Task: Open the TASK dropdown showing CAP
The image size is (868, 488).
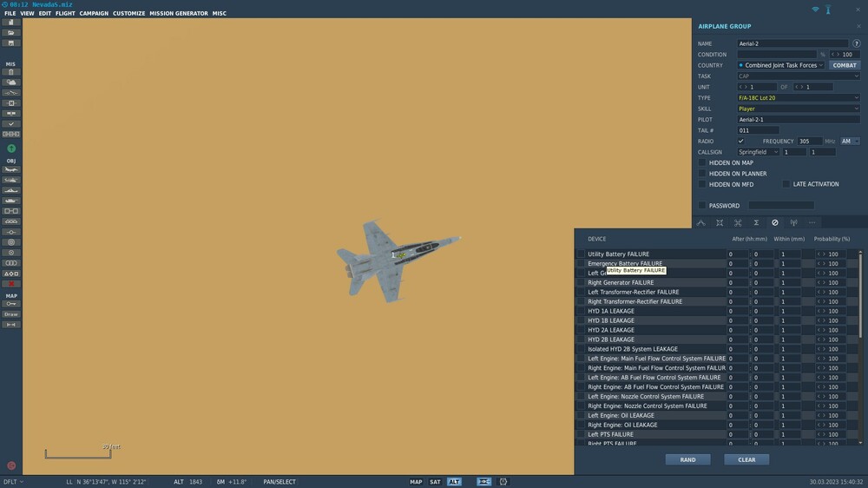Action: [799, 76]
